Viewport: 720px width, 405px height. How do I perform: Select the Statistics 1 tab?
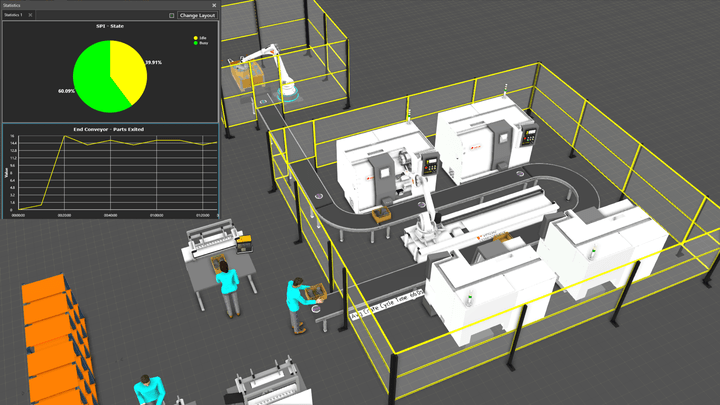click(x=13, y=15)
